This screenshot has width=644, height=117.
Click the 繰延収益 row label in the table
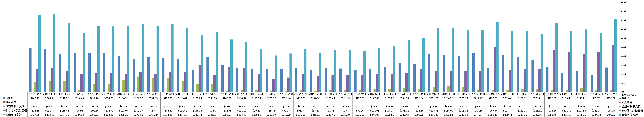(11, 102)
